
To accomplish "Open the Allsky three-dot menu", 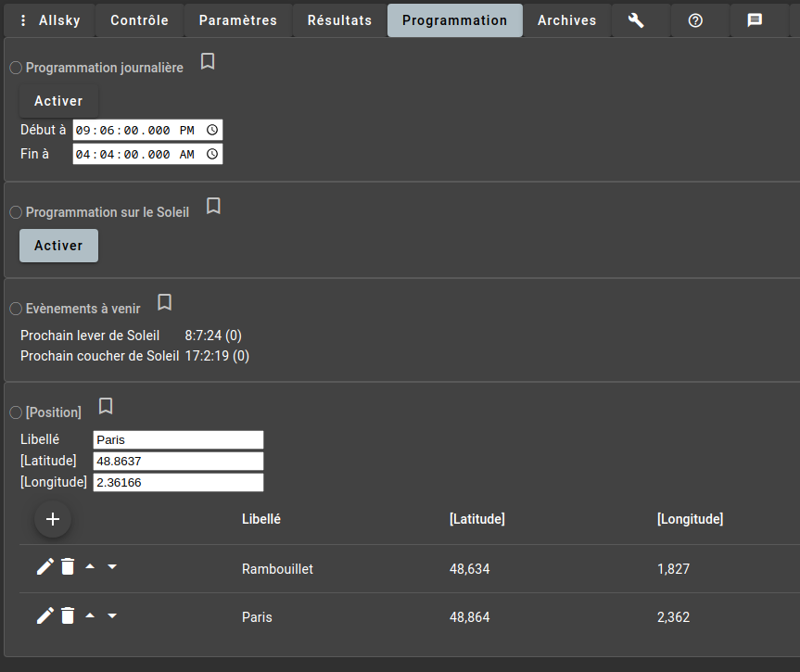I will tap(24, 20).
